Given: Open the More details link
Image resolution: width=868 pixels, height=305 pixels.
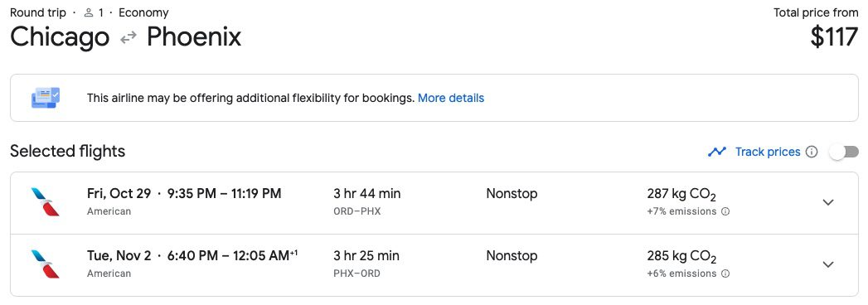Looking at the screenshot, I should coord(451,98).
